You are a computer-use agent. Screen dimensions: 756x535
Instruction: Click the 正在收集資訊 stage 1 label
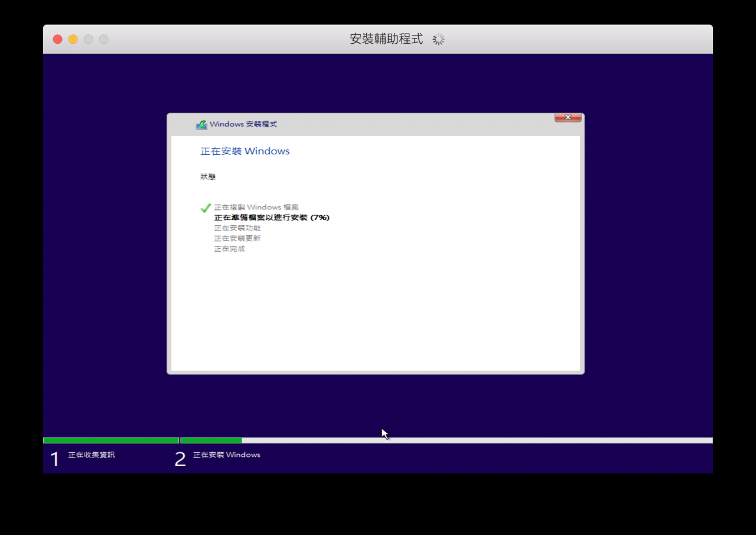coord(92,455)
